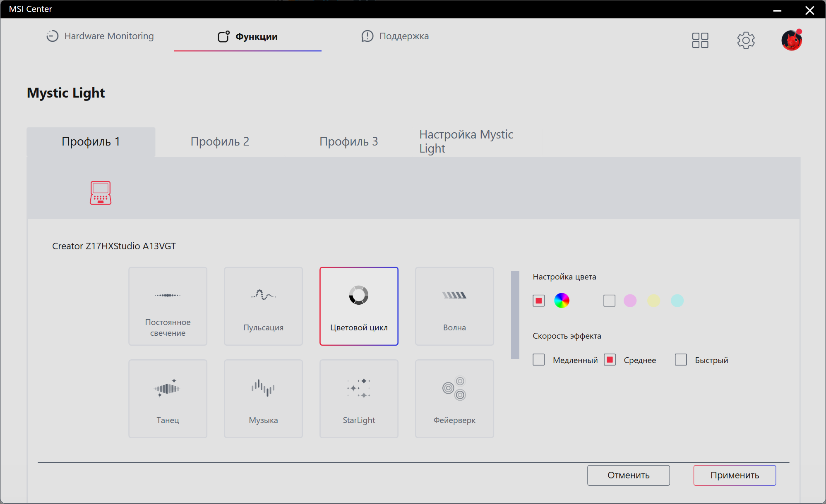Image resolution: width=826 pixels, height=504 pixels.
Task: Choose the StarLight effect tile
Action: (x=359, y=399)
